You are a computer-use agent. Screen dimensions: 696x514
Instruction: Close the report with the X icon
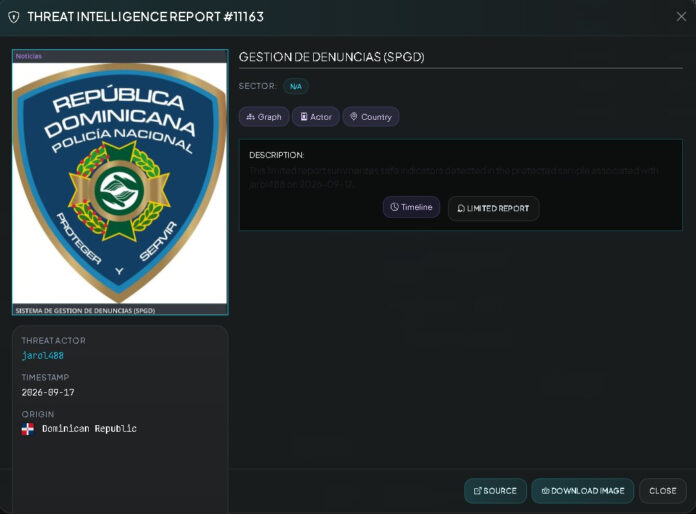click(x=681, y=17)
